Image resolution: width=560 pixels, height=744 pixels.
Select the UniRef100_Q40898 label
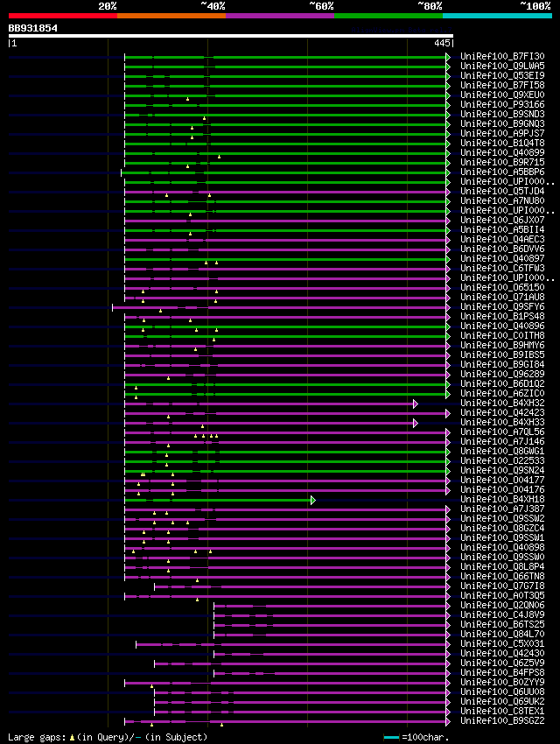(502, 547)
